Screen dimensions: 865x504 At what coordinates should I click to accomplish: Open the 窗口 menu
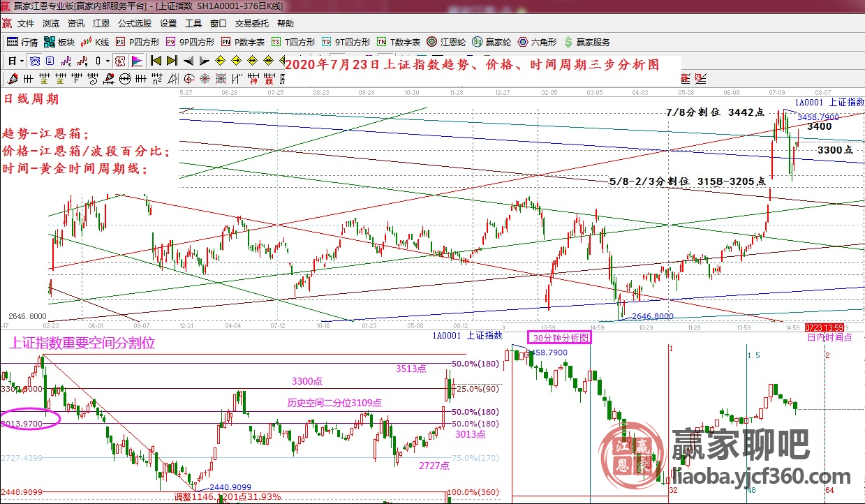pos(219,23)
